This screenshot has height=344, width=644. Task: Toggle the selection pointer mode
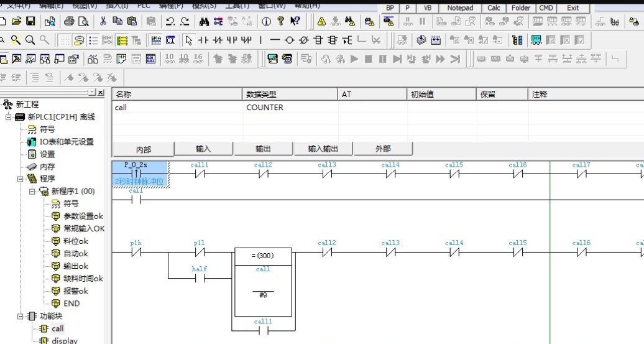pos(189,40)
